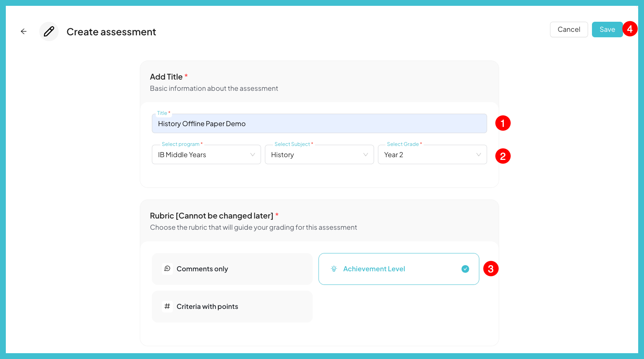Cancel the assessment creation

pyautogui.click(x=569, y=29)
